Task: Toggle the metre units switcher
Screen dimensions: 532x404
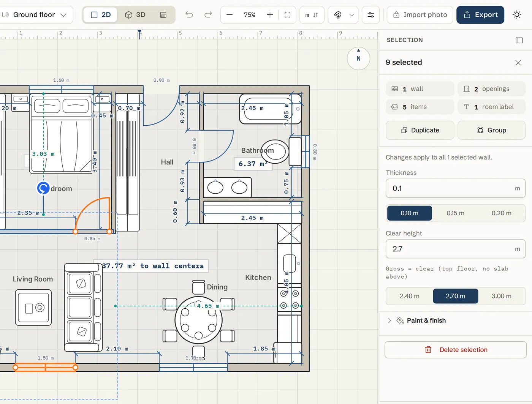Action: click(x=312, y=15)
